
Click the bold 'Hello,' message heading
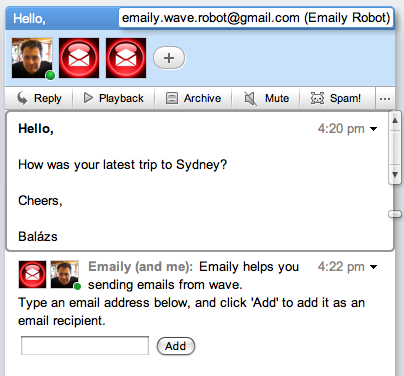36,129
